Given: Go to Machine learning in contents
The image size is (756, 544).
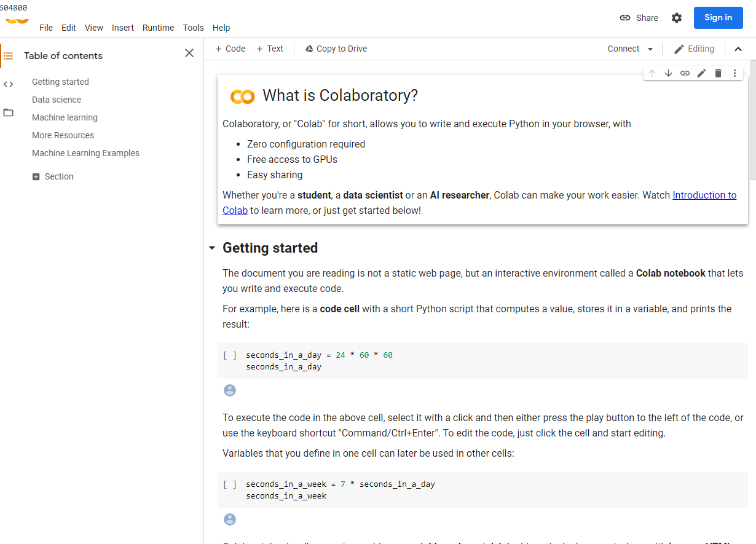Looking at the screenshot, I should point(65,117).
